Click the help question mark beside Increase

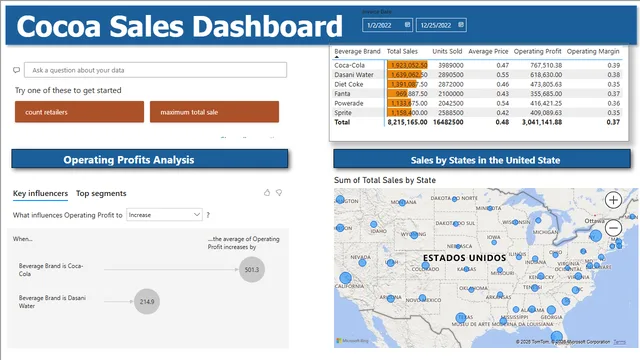pos(208,215)
